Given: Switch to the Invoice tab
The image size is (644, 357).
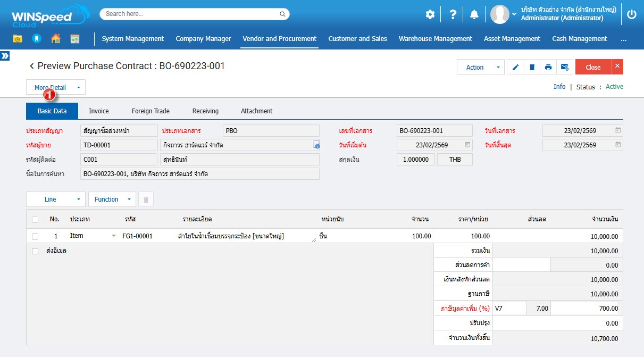Looking at the screenshot, I should pyautogui.click(x=98, y=111).
